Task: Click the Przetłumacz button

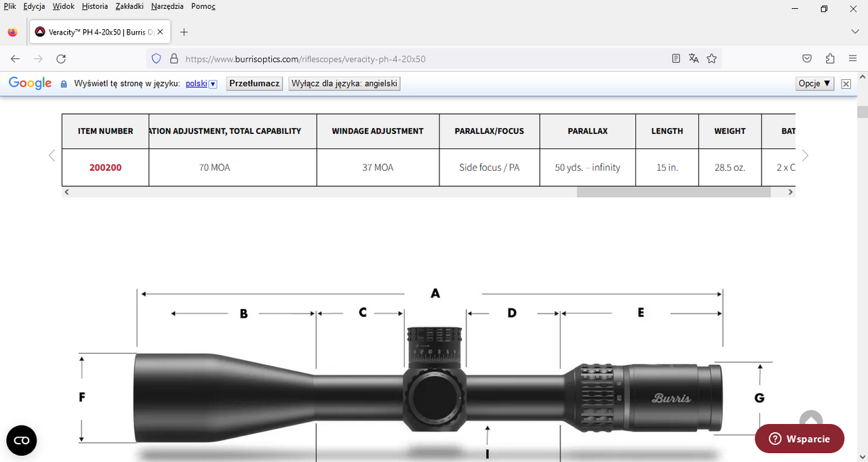Action: [x=254, y=83]
